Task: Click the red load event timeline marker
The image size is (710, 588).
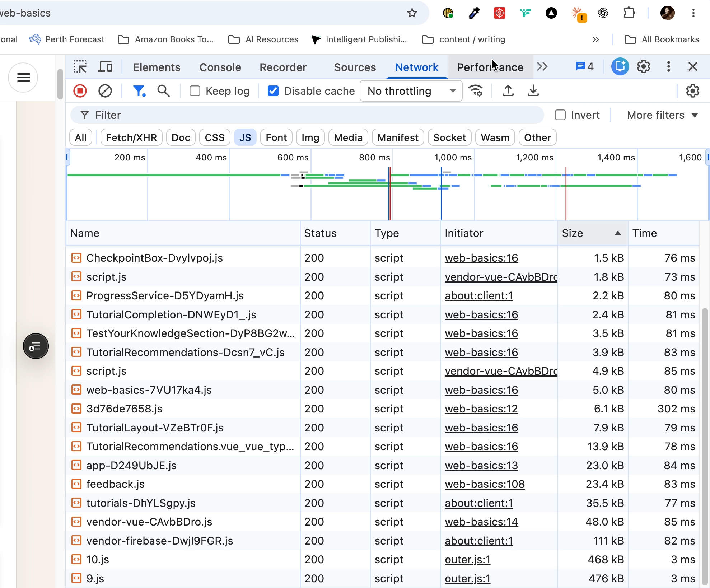Action: 566,194
